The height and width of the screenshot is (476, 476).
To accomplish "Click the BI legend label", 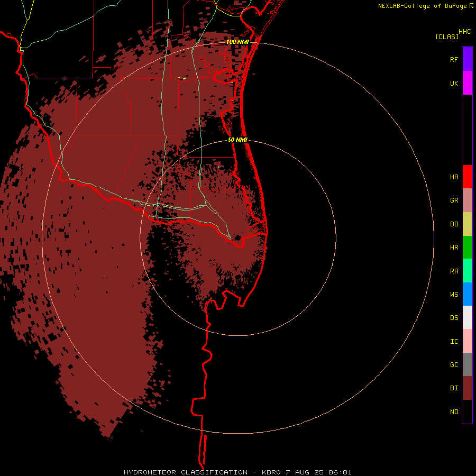I will click(454, 388).
